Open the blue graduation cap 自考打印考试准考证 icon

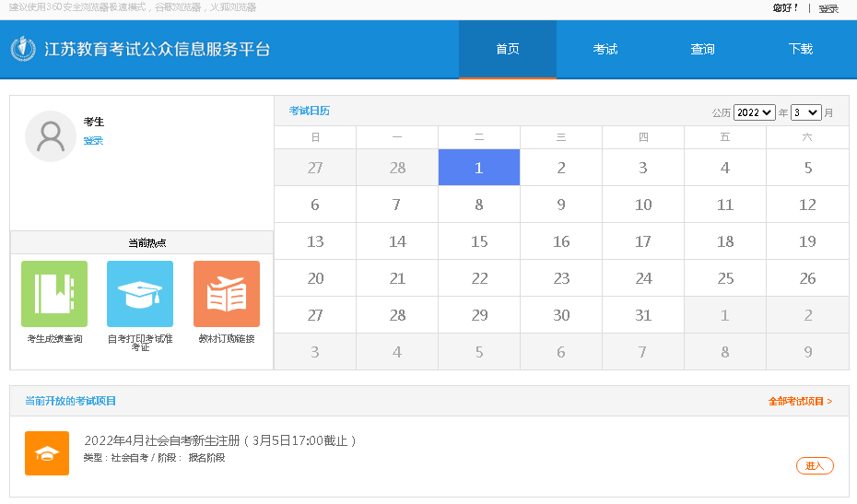[140, 294]
